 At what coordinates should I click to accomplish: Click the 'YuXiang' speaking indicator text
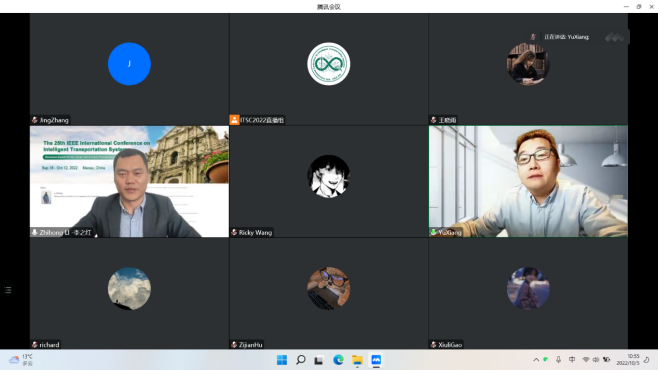click(567, 37)
